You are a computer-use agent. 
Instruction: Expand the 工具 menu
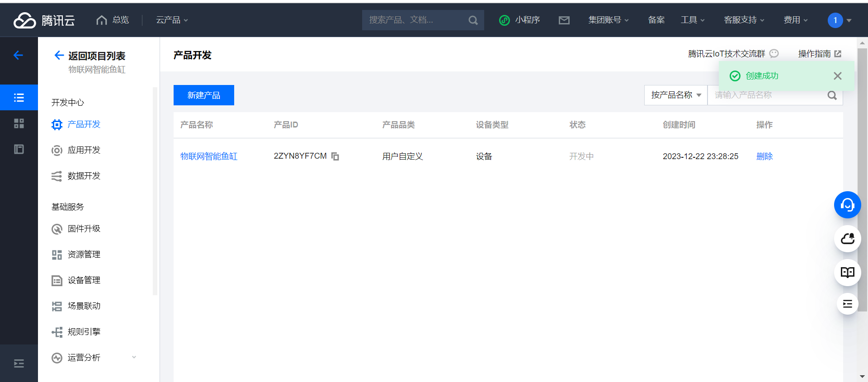(x=693, y=20)
